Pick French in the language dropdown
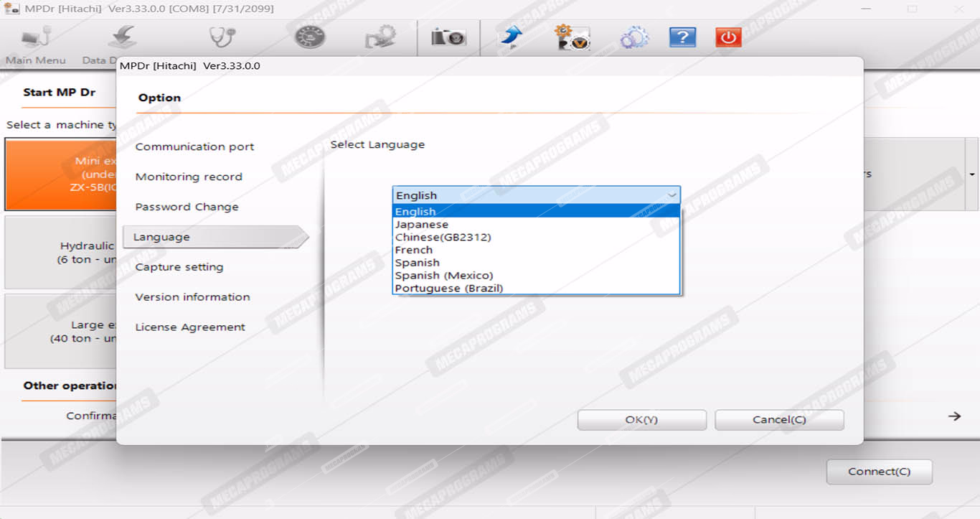Viewport: 980px width, 519px height. click(x=413, y=250)
